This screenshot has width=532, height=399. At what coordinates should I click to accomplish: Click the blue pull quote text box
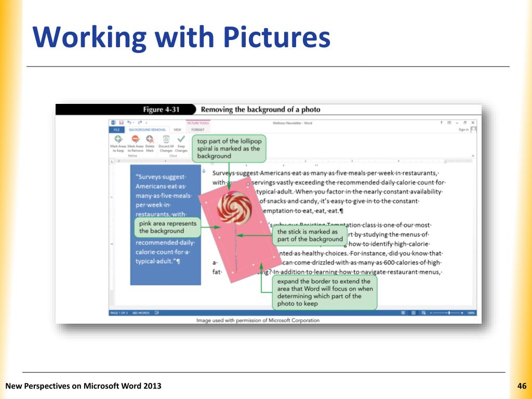pos(166,225)
